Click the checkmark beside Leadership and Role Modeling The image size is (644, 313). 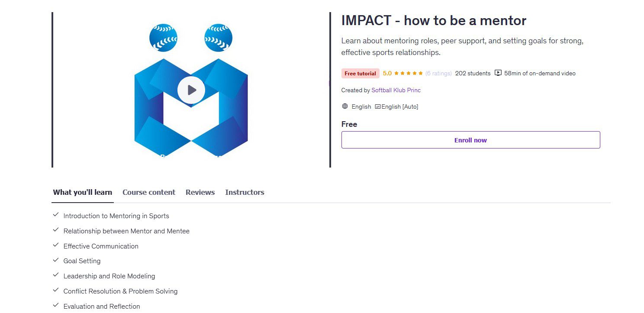56,274
